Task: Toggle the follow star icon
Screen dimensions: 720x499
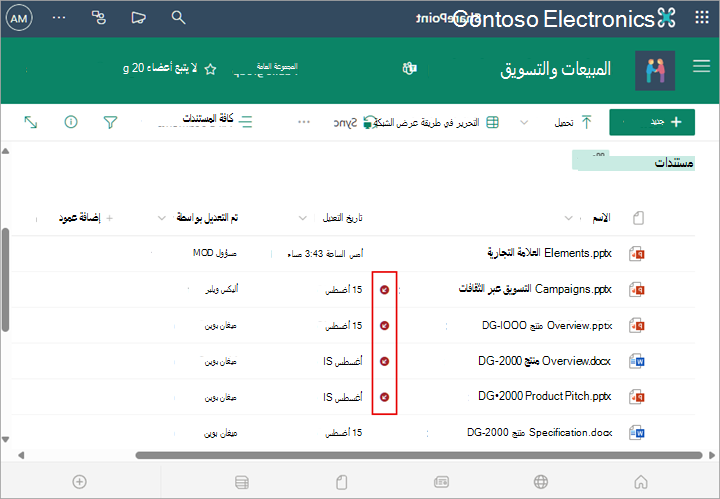Action: (210, 69)
